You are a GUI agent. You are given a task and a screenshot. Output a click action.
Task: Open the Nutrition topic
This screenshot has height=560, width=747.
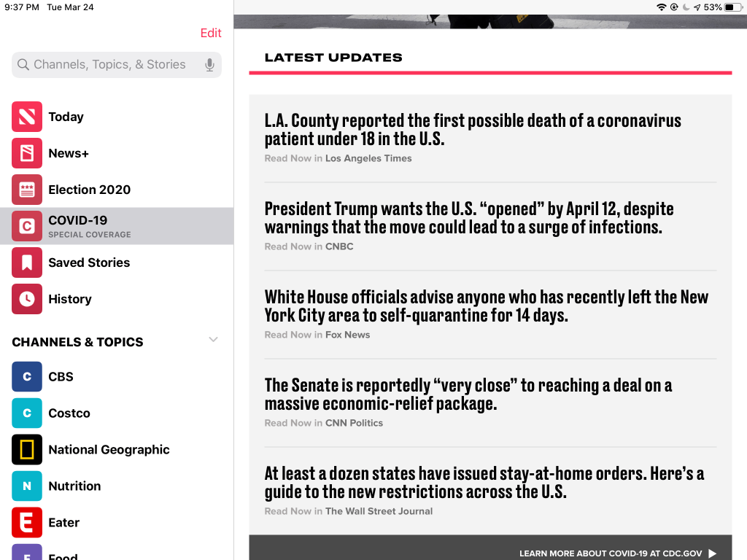point(74,486)
